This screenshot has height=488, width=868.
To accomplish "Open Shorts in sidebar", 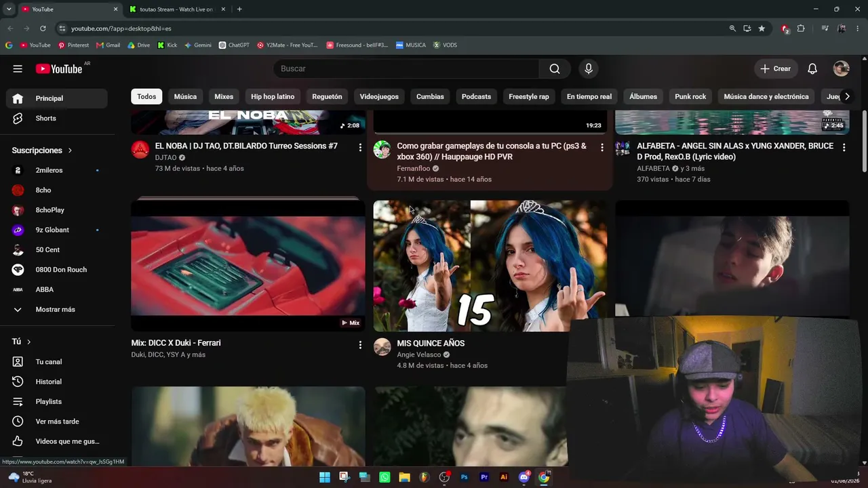I will tap(57, 118).
